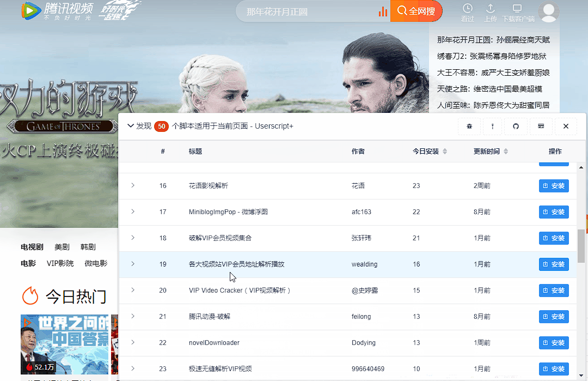Viewport: 588px width, 381px height.
Task: Open the 微电影 category
Action: pyautogui.click(x=96, y=263)
